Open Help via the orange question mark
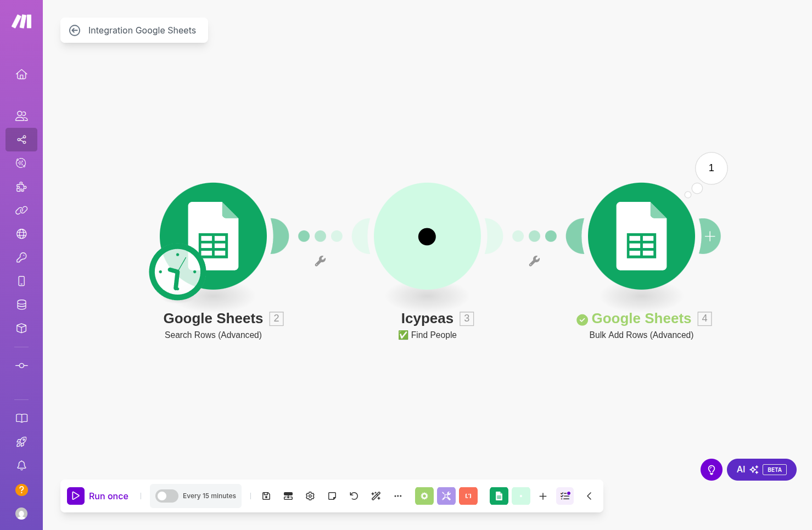This screenshot has height=530, width=812. pyautogui.click(x=21, y=489)
